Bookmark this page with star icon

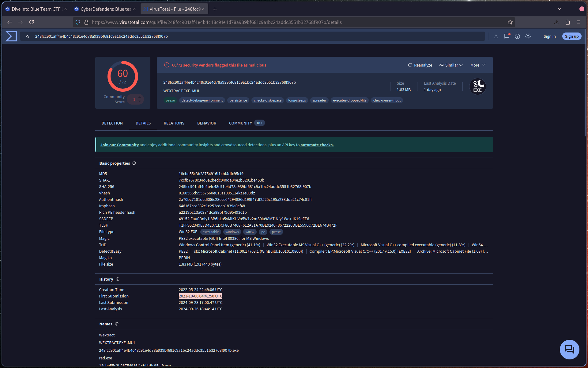pos(510,22)
